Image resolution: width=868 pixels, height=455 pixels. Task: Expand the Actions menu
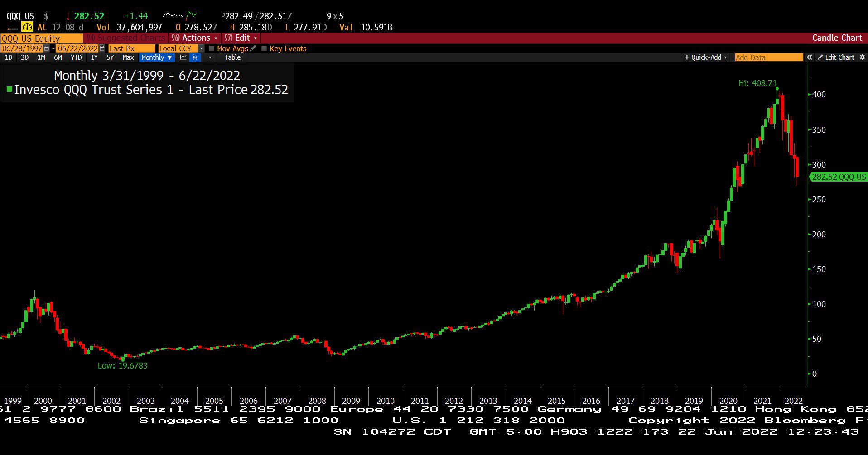(194, 38)
